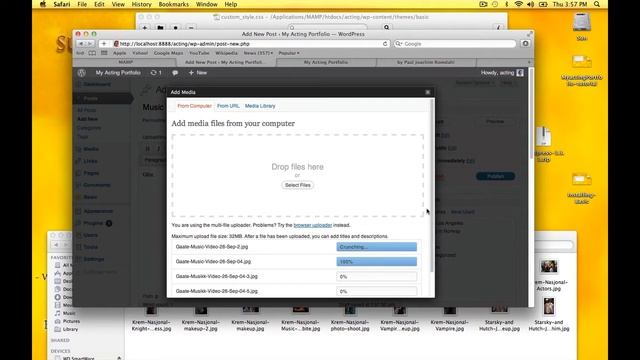The width and height of the screenshot is (640, 360).
Task: Click the volume icon in the menu bar
Action: pyautogui.click(x=531, y=4)
